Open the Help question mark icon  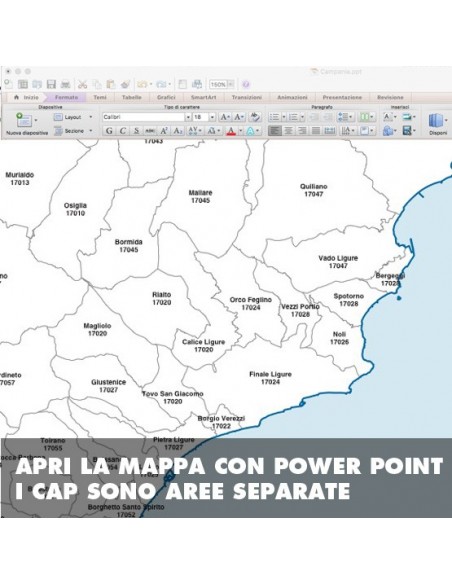[x=246, y=84]
